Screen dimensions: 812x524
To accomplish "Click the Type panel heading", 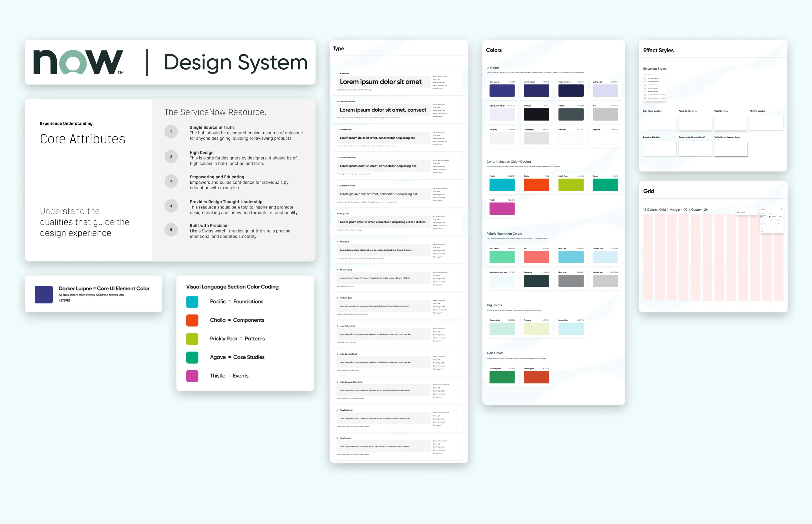I will (338, 49).
